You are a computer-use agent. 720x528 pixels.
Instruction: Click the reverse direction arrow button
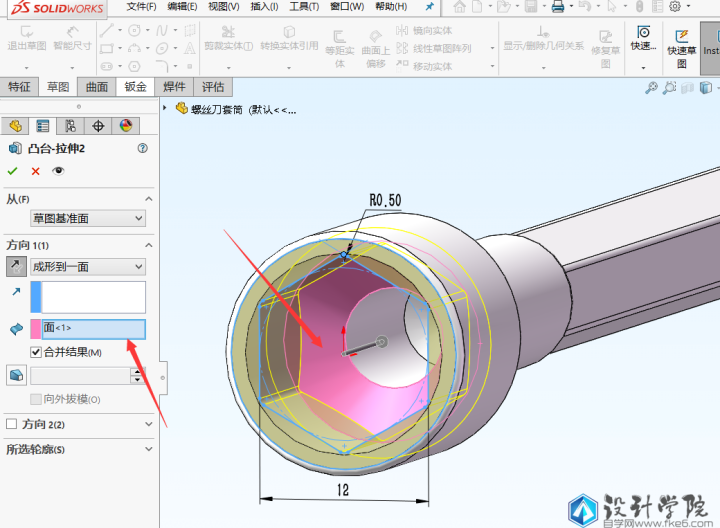17,266
